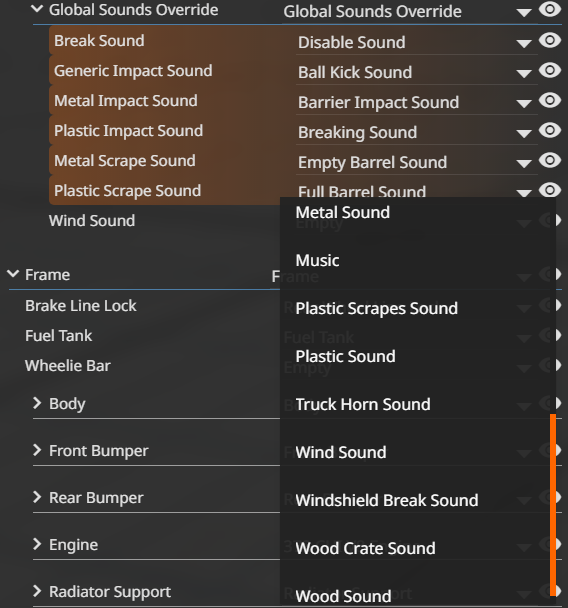Toggle eye icon beside Disable Sound

(550, 40)
